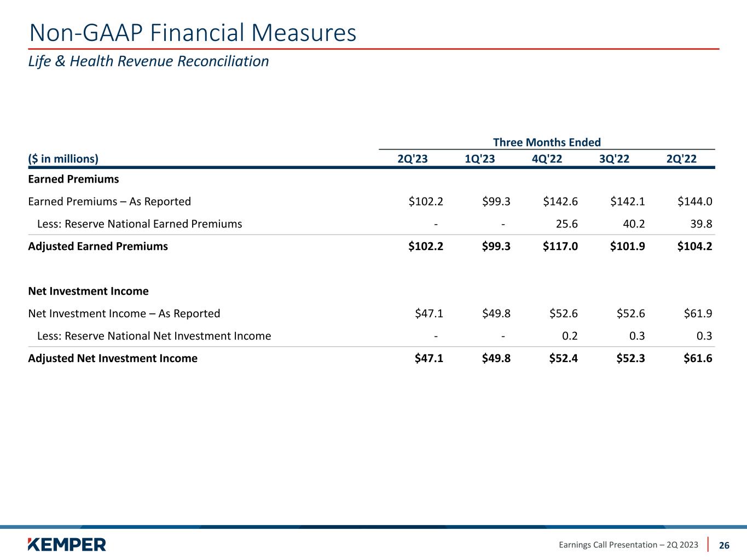Click the Adjusted Net Investment Income label
747x560 pixels.
pos(113,358)
